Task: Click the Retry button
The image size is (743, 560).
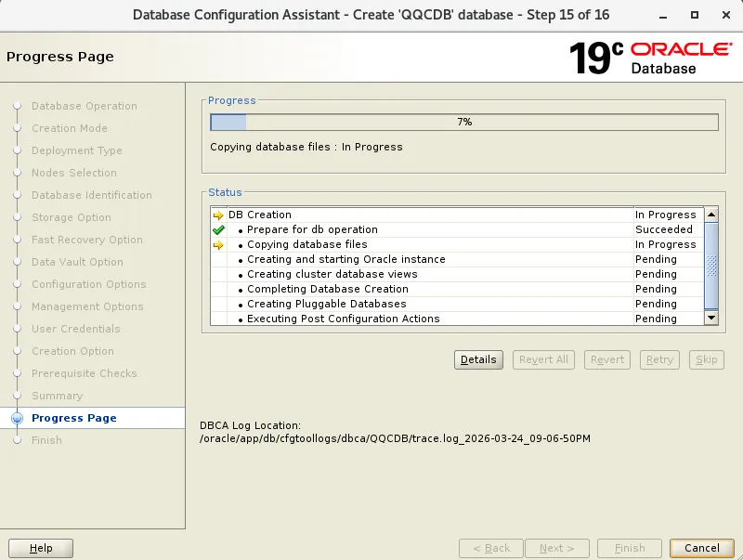Action: click(x=659, y=359)
